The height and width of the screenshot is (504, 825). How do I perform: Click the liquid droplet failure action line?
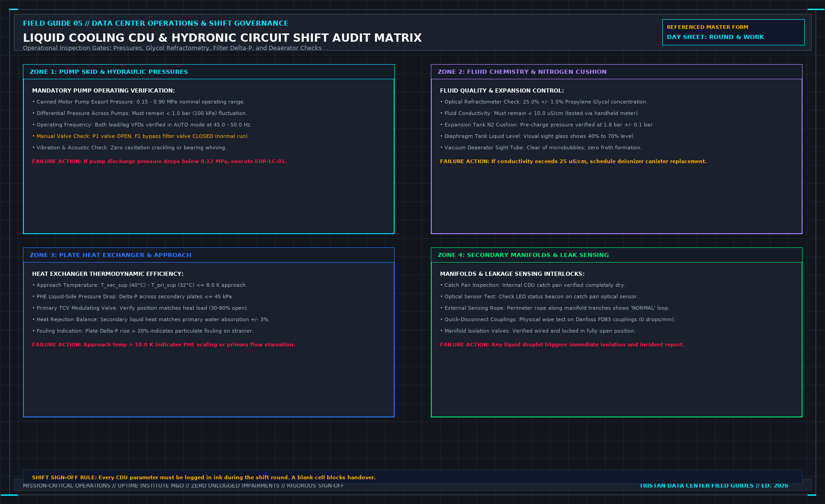(562, 345)
